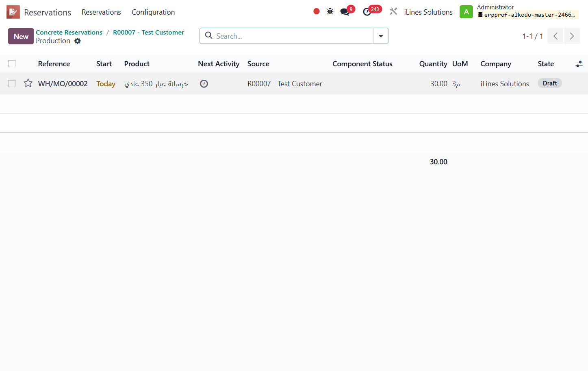Open activity clock for WH/MO/00002

click(204, 84)
